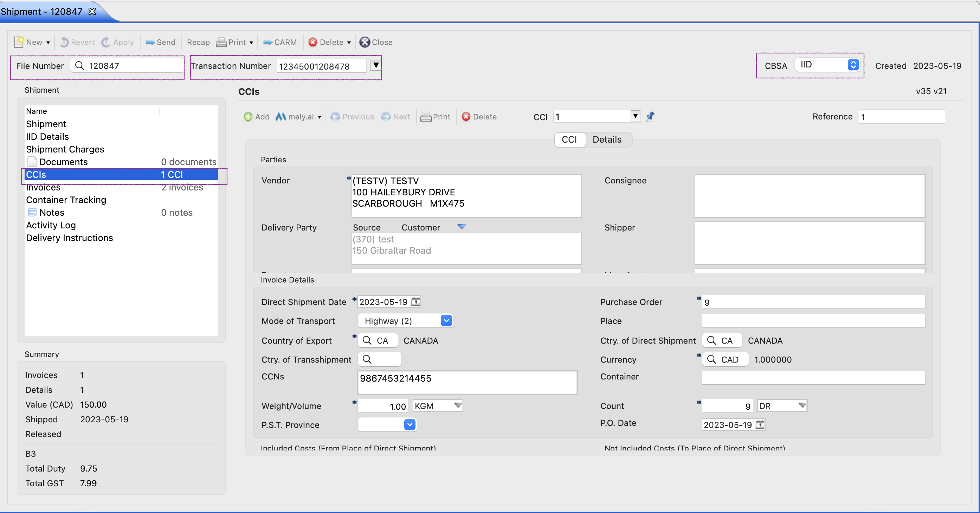The height and width of the screenshot is (513, 980).
Task: Click the CCNs text box
Action: 467,383
